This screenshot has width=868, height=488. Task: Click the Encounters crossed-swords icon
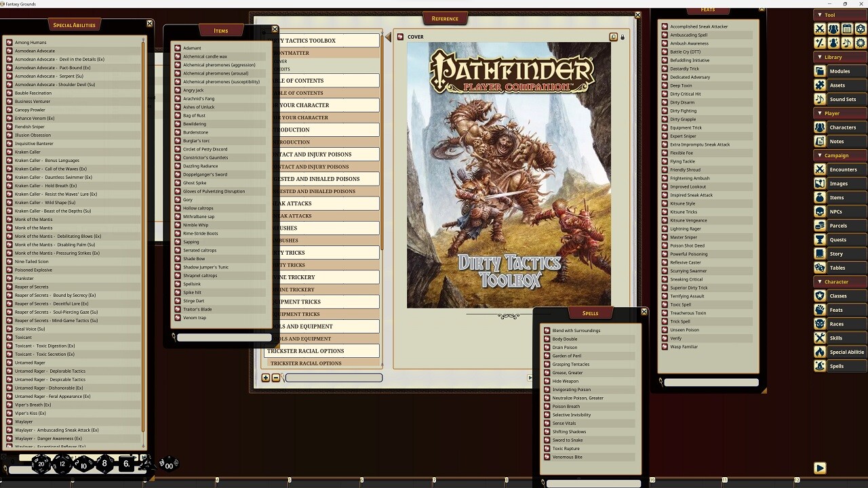pos(820,169)
